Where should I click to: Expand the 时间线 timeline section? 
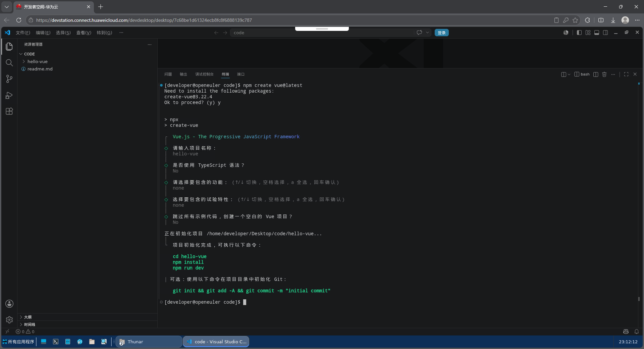[x=87, y=325]
